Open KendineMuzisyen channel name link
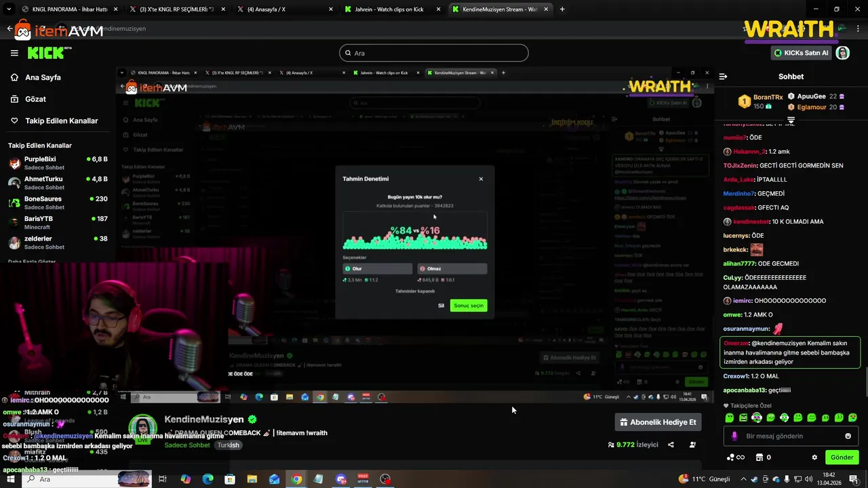Viewport: 868px width, 488px height. (204, 420)
